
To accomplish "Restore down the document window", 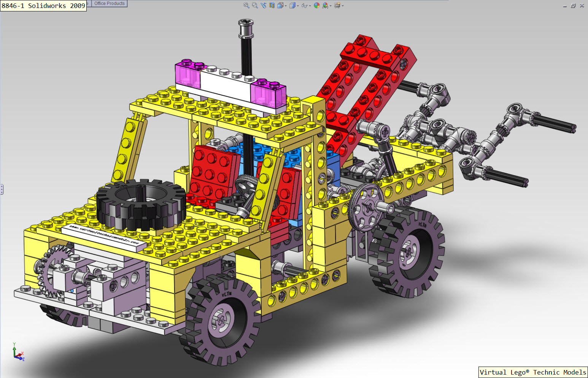I will 573,6.
